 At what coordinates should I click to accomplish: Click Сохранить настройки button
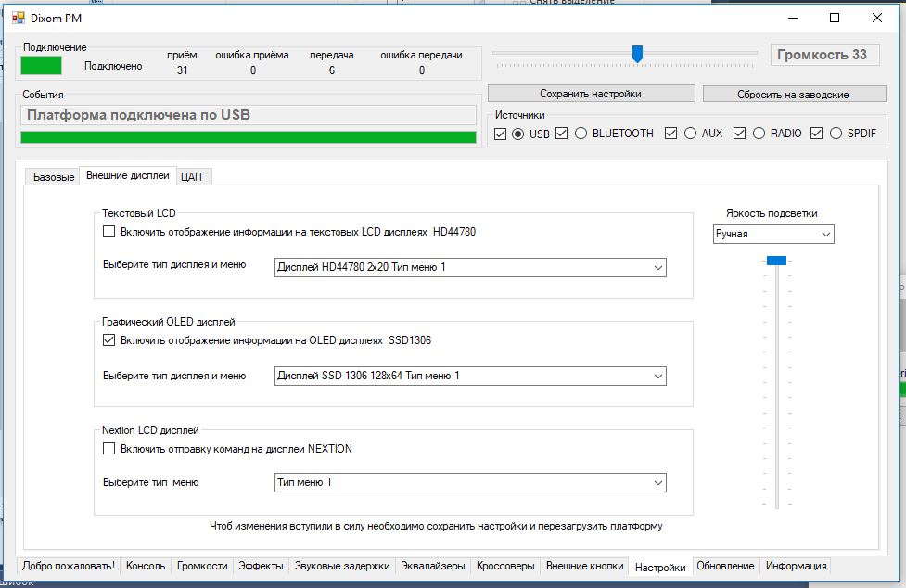pyautogui.click(x=591, y=94)
